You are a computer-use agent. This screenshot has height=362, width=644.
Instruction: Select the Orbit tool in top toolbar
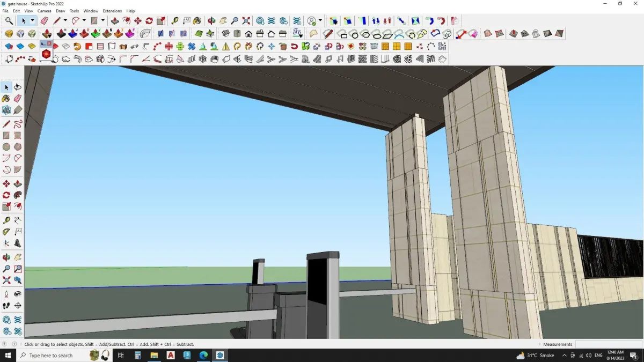pyautogui.click(x=211, y=21)
